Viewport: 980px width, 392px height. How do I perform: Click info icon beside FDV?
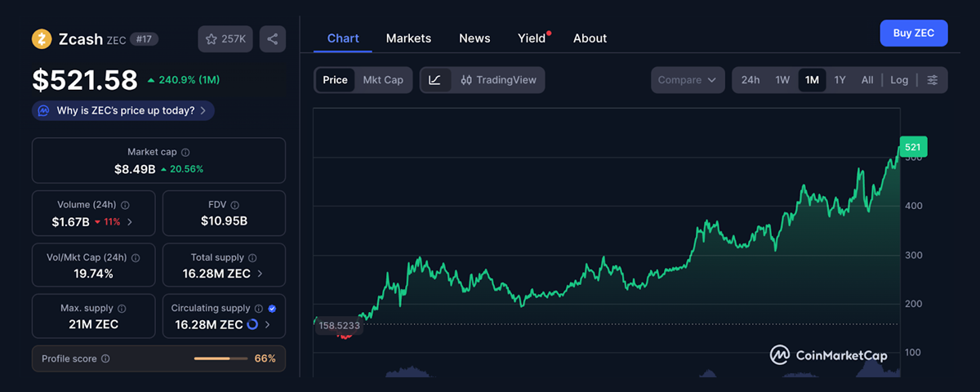tap(236, 205)
